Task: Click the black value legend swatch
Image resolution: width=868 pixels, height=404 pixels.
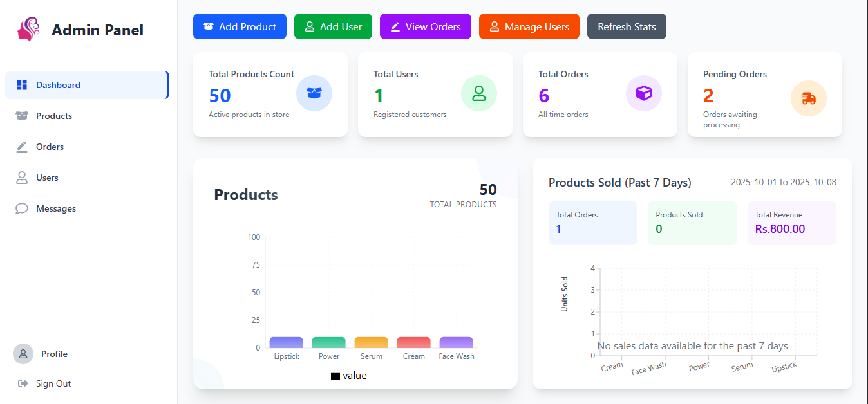Action: tap(335, 375)
